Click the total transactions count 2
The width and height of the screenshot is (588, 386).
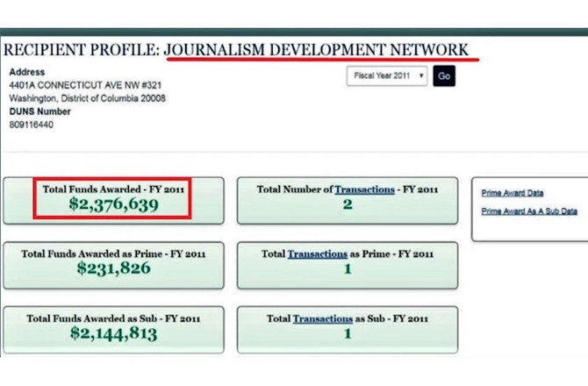point(348,204)
